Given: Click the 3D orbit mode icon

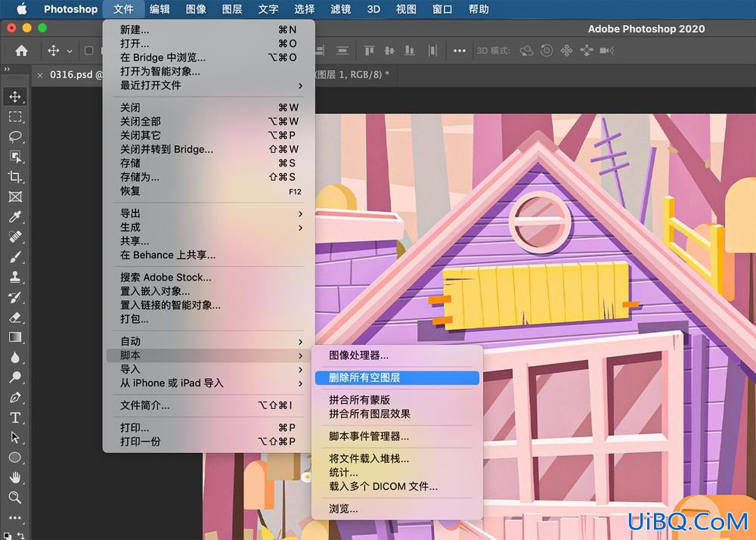Looking at the screenshot, I should click(x=526, y=51).
